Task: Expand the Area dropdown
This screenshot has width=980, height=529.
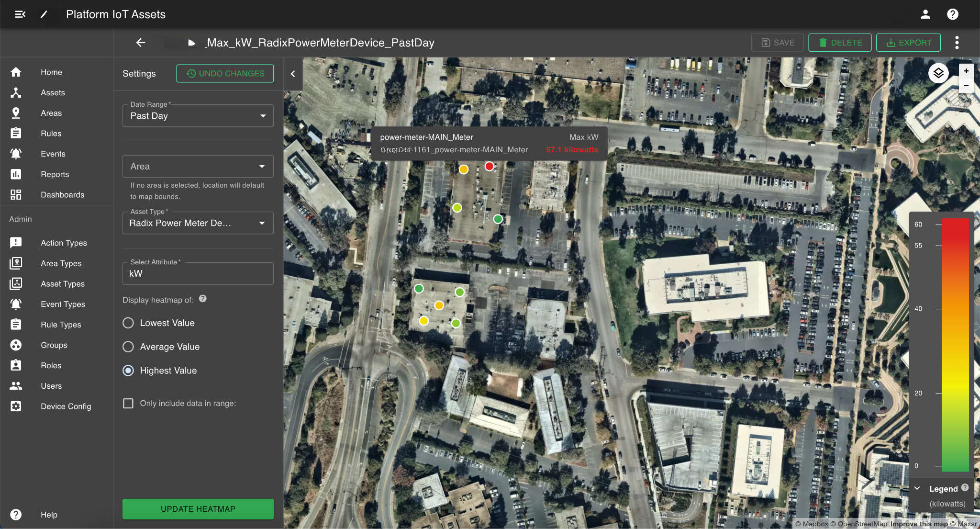Action: click(198, 167)
